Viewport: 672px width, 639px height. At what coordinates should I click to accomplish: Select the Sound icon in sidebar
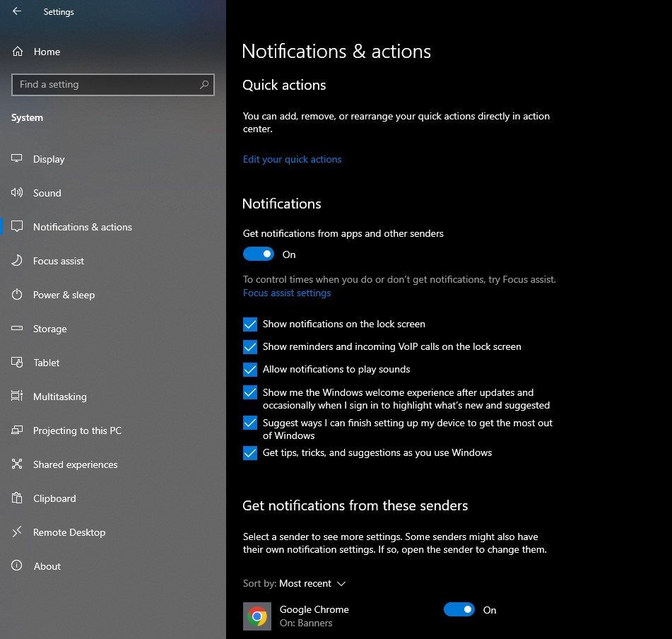16,192
